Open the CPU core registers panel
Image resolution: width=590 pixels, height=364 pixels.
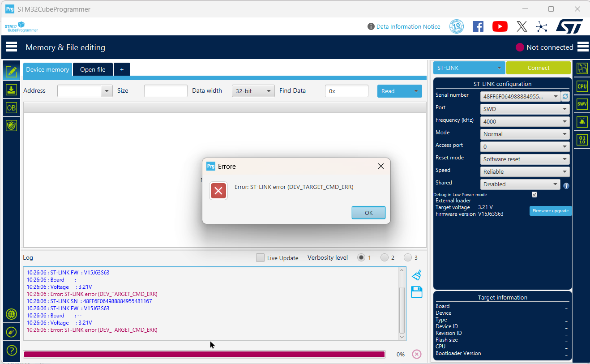pyautogui.click(x=581, y=86)
